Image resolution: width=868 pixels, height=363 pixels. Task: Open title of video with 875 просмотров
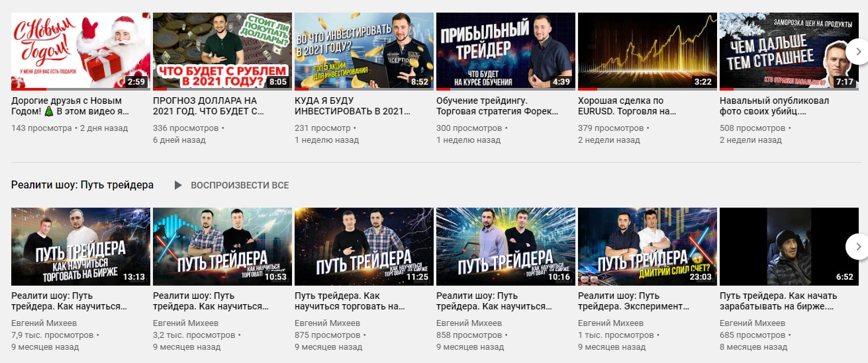click(350, 302)
